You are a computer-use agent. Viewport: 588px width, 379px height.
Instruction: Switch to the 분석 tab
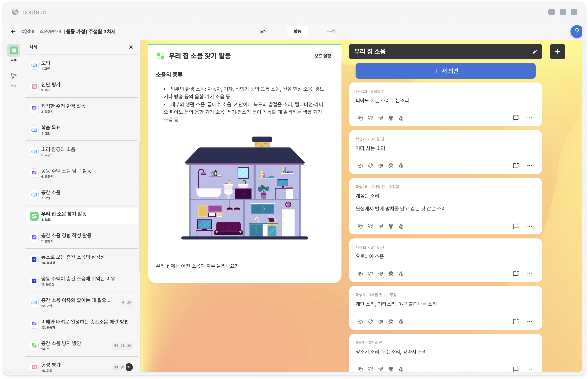point(331,32)
